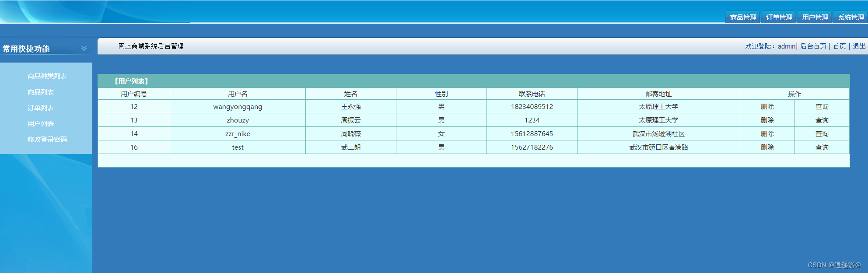Delete user zzr_nike with 删除

pyautogui.click(x=767, y=134)
